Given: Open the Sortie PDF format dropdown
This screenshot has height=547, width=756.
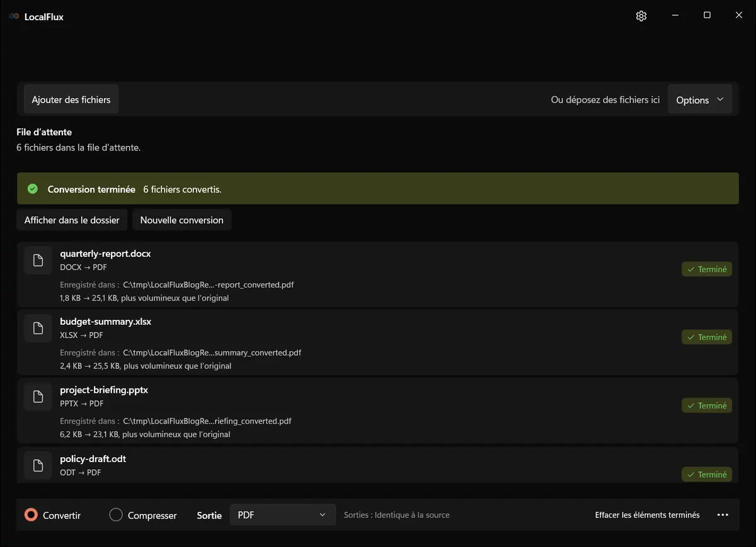Looking at the screenshot, I should (x=282, y=515).
